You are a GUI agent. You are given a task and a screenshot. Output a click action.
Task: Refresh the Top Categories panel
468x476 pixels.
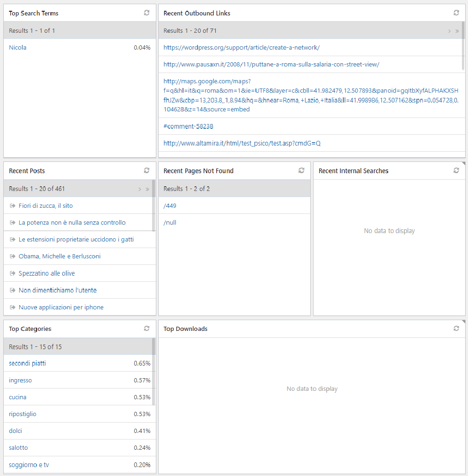(146, 328)
